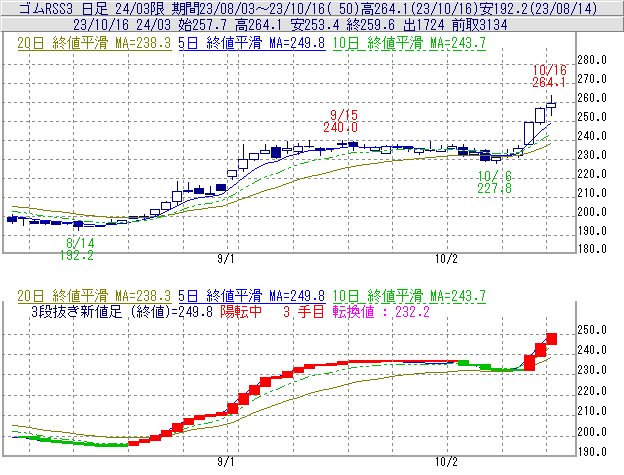
Task: Click the 前取3134 open interest text
Action: click(x=480, y=25)
